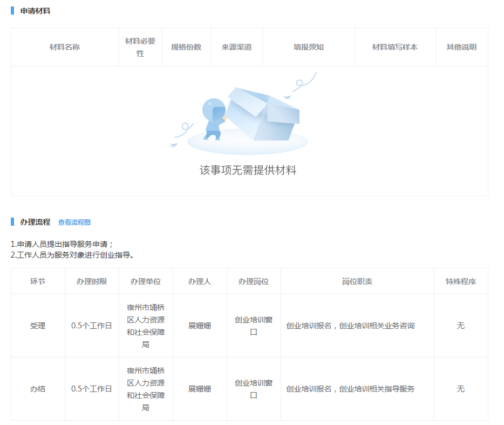The image size is (504, 425).
Task: Select the 环节 column header
Action: tap(38, 281)
